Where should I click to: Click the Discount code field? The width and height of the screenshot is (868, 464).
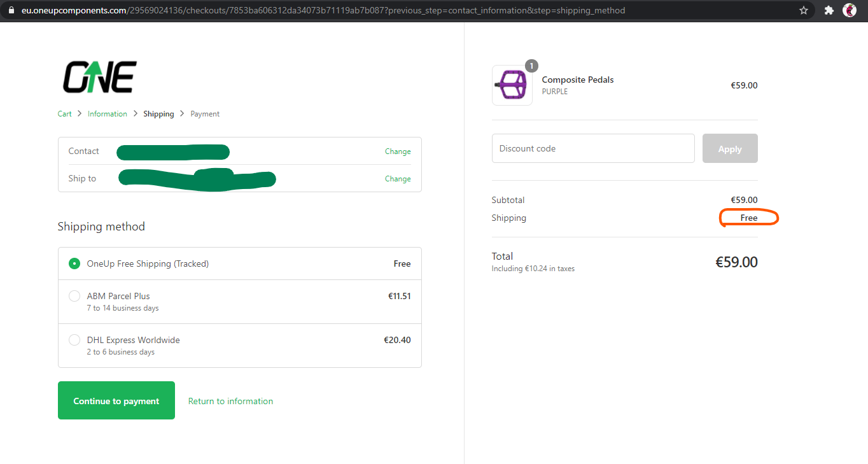point(592,148)
